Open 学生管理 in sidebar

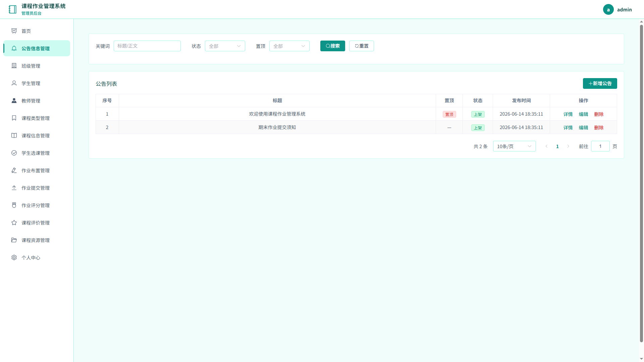(x=37, y=83)
